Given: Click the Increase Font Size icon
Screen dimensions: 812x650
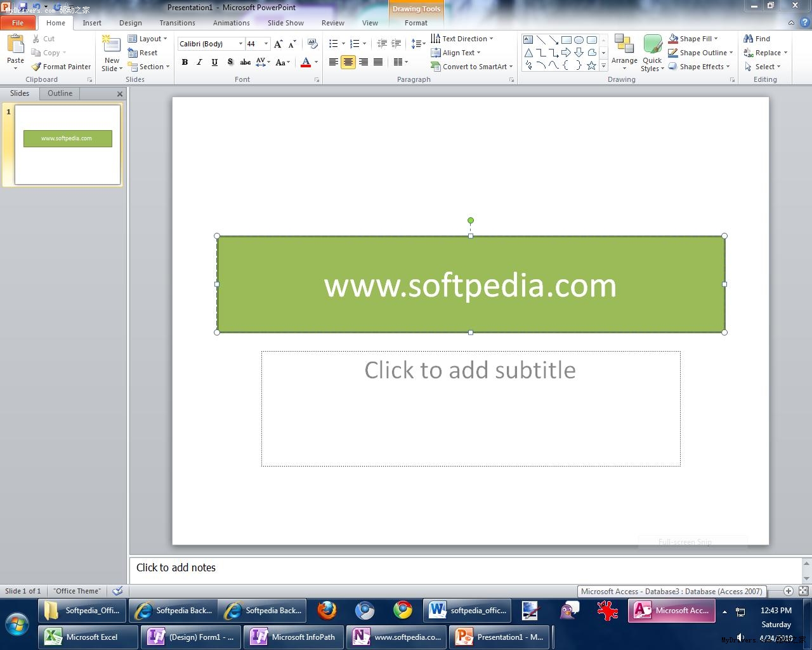Looking at the screenshot, I should tap(278, 44).
